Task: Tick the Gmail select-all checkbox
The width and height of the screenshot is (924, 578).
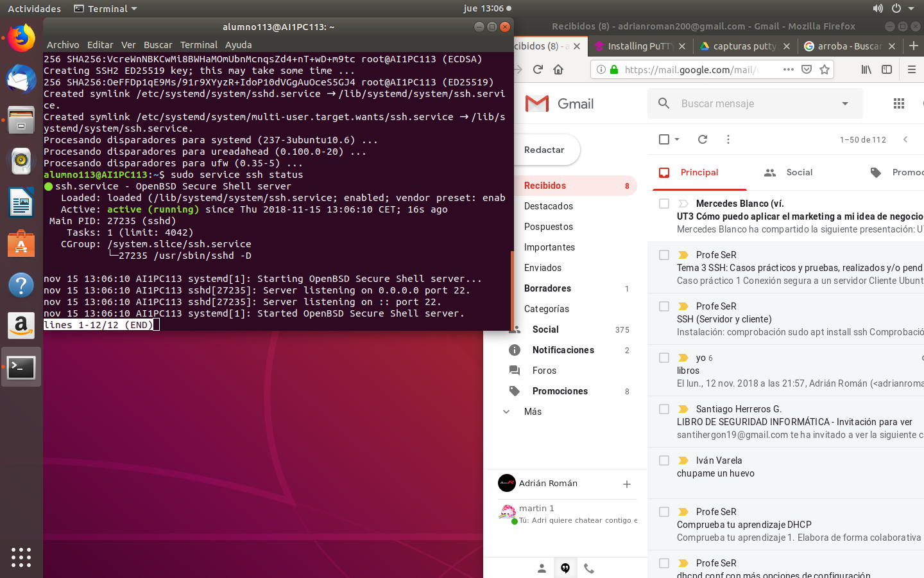Action: (x=664, y=139)
